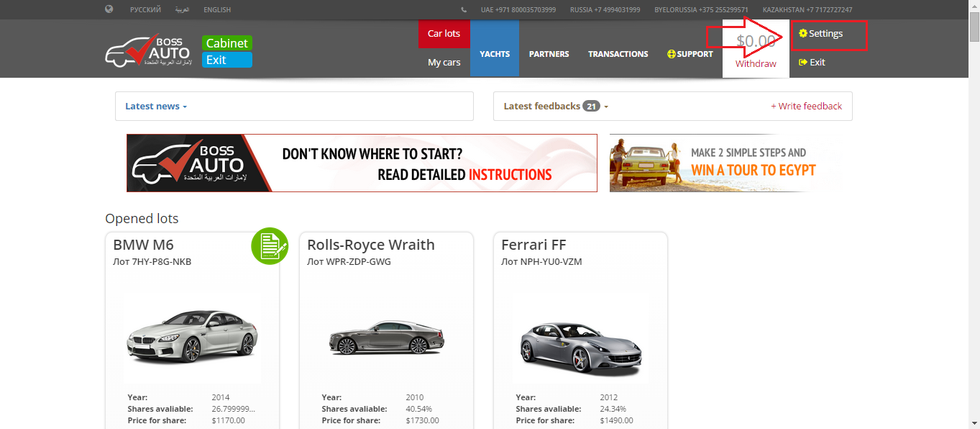Click the Opened lots heading

tap(142, 219)
